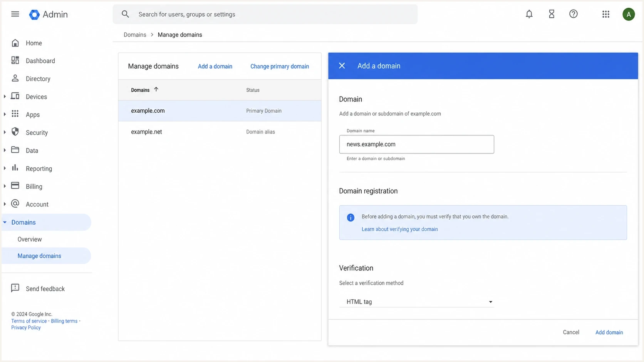Click the info icon in registration notice
Screen dimensions: 644x362
click(x=351, y=217)
